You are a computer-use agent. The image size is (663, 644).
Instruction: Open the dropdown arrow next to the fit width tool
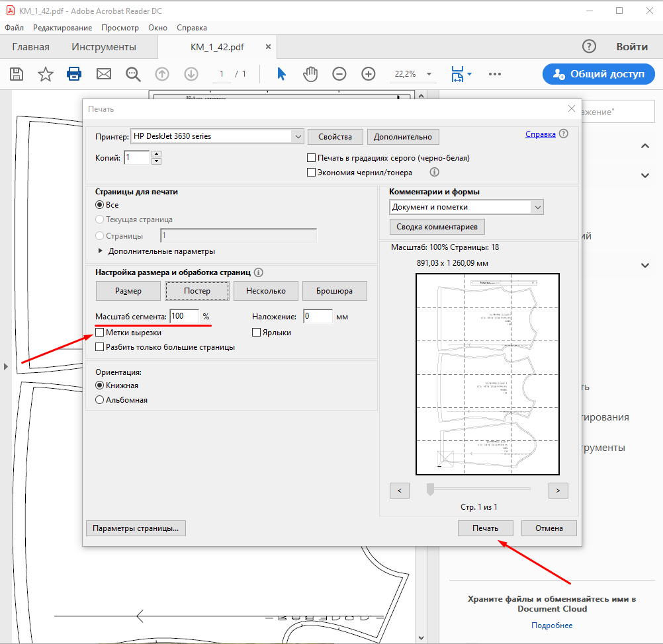[x=469, y=74]
